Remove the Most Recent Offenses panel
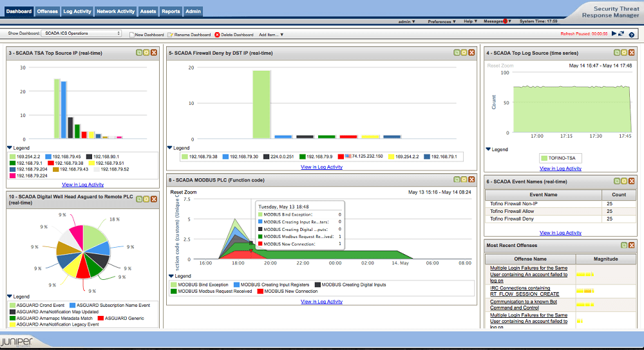 (632, 245)
